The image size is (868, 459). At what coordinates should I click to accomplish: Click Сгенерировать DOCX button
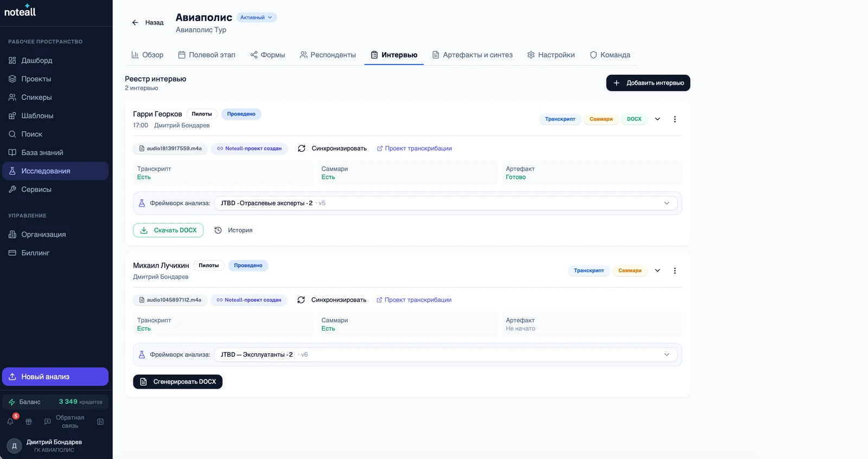[x=177, y=382]
